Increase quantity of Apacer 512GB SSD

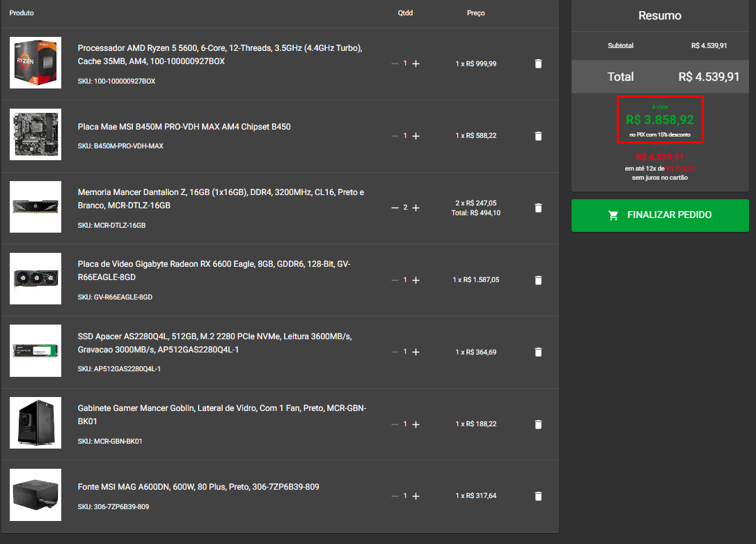coord(416,352)
